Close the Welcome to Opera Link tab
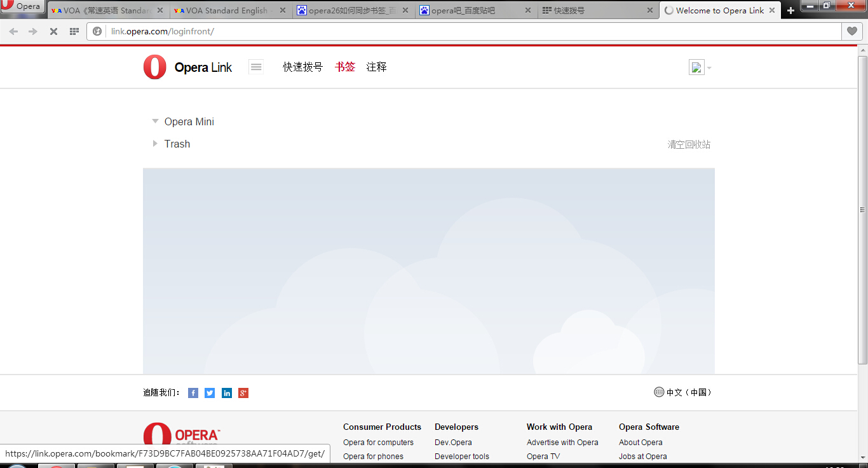Screen dimensions: 868x468 pos(772,10)
